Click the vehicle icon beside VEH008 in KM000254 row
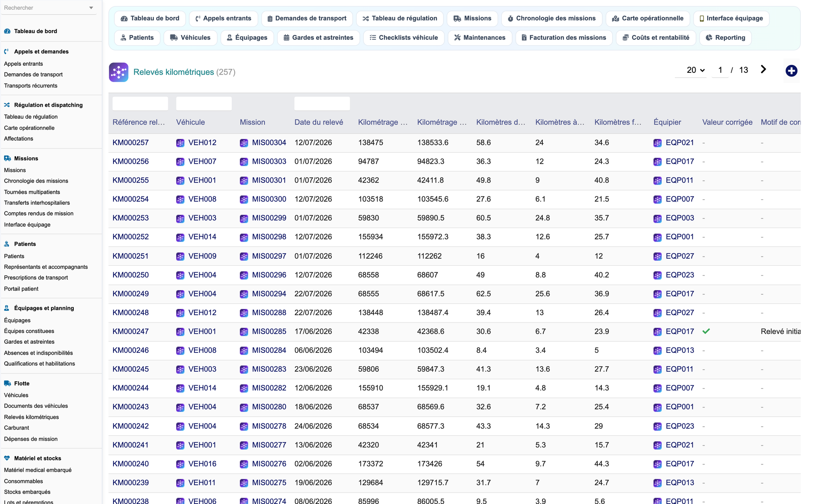The height and width of the screenshot is (504, 815). [180, 199]
